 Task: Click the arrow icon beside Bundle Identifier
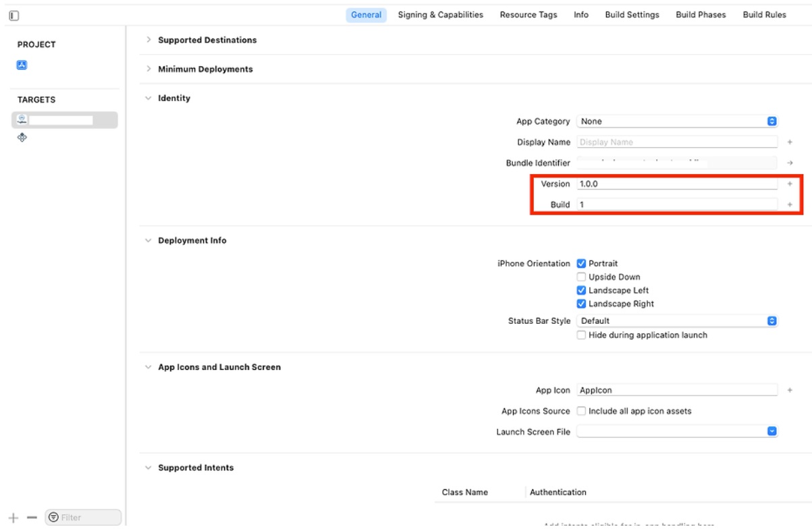[x=790, y=163]
